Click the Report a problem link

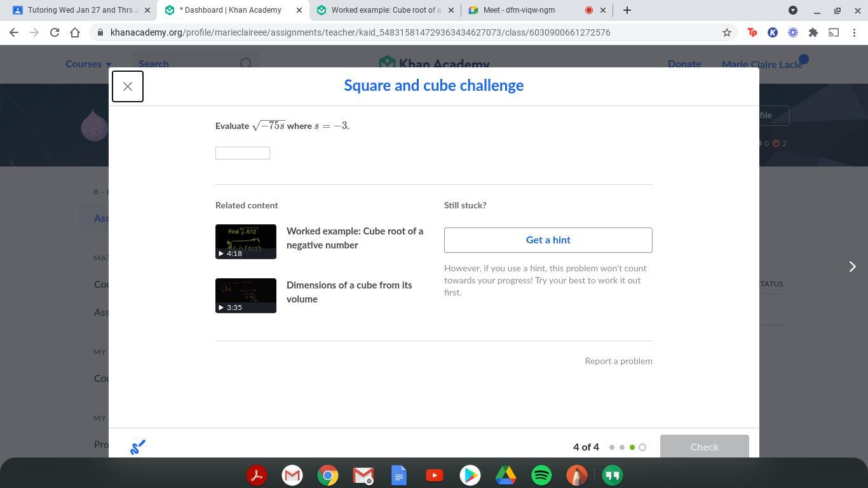(x=618, y=360)
